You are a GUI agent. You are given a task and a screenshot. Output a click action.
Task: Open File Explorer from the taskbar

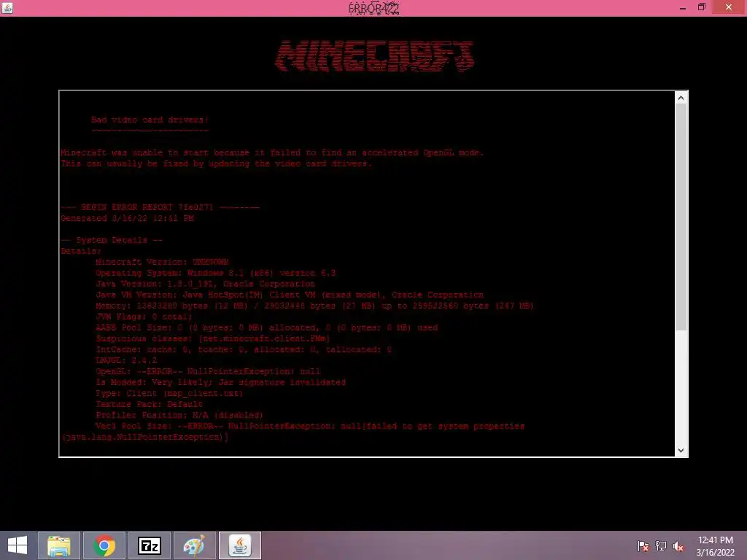point(59,545)
